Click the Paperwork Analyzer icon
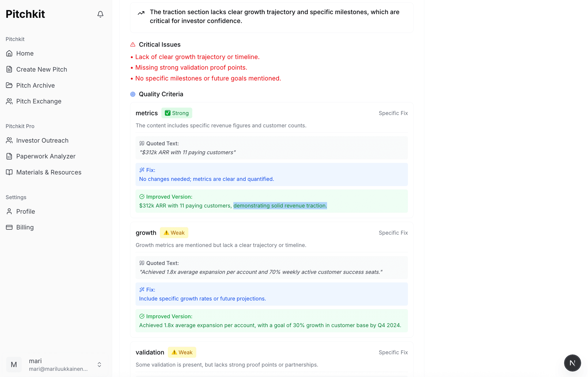 pos(9,156)
